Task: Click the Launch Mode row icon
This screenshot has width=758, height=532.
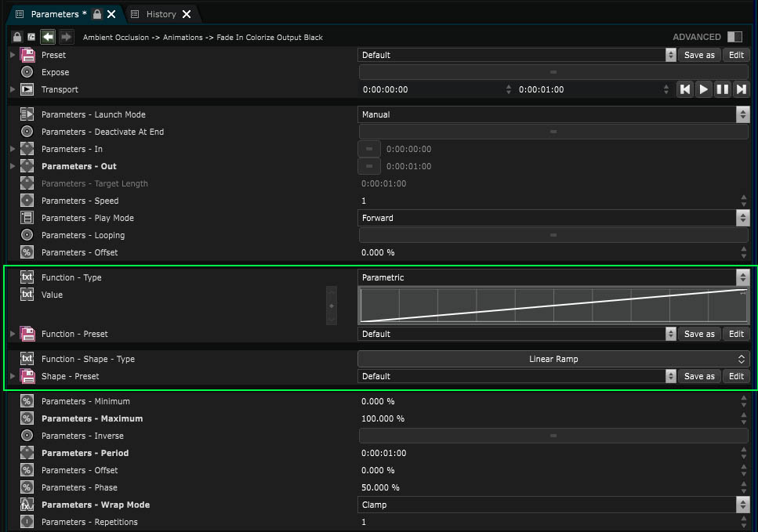Action: [27, 114]
